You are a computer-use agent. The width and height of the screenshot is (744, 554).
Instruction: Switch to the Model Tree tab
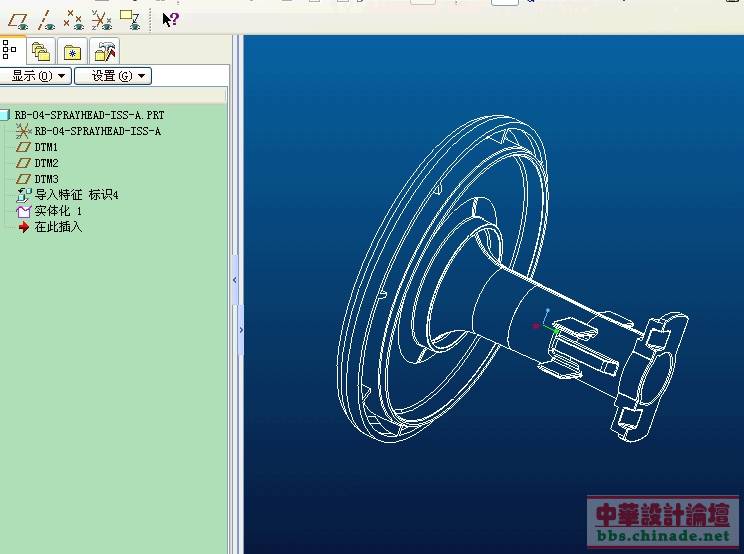[x=11, y=50]
